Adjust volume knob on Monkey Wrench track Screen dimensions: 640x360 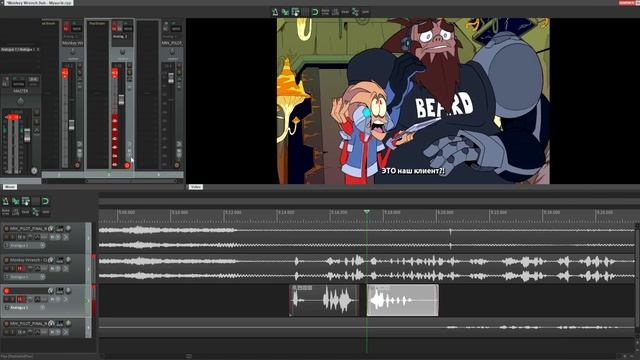69,260
